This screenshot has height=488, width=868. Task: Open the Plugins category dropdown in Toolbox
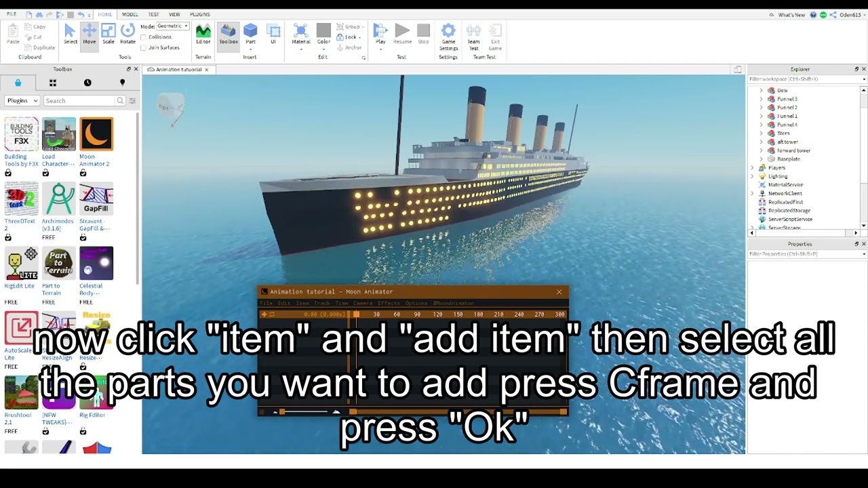pyautogui.click(x=22, y=101)
